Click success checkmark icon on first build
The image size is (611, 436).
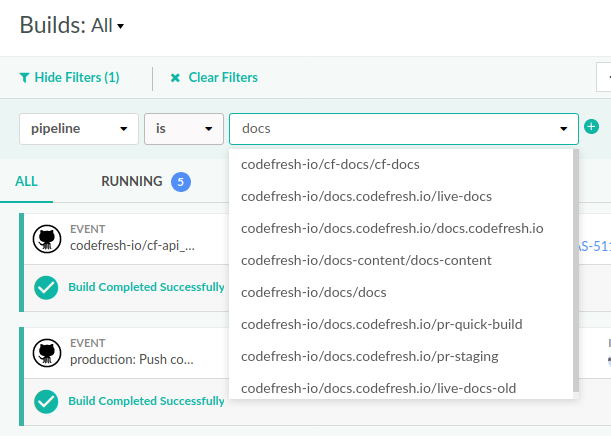pos(46,287)
